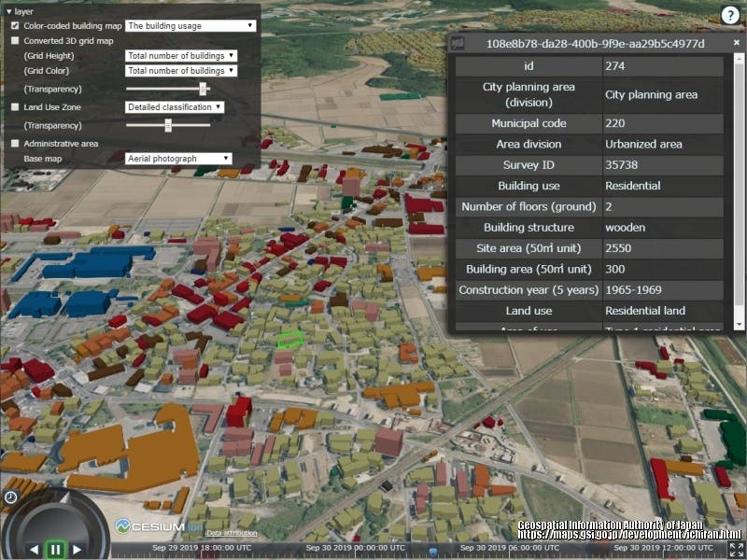Open the Data attribution link
Screen dimensions: 747x560
(x=232, y=533)
